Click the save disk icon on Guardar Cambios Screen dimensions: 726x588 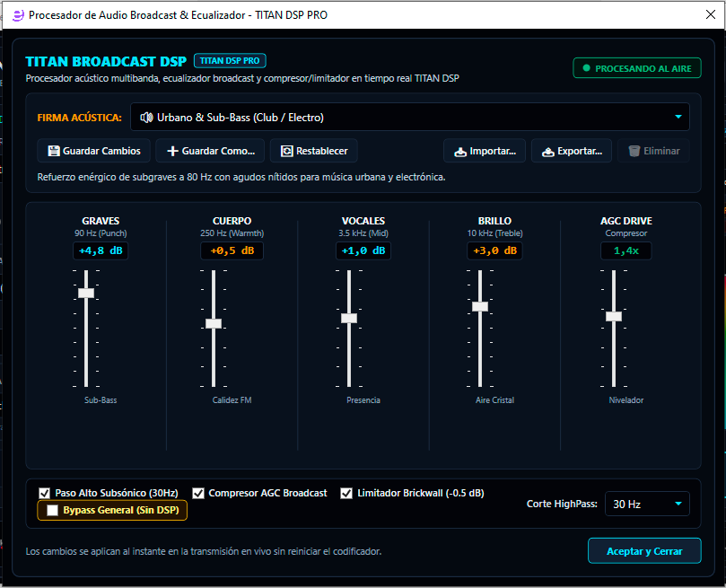54,151
